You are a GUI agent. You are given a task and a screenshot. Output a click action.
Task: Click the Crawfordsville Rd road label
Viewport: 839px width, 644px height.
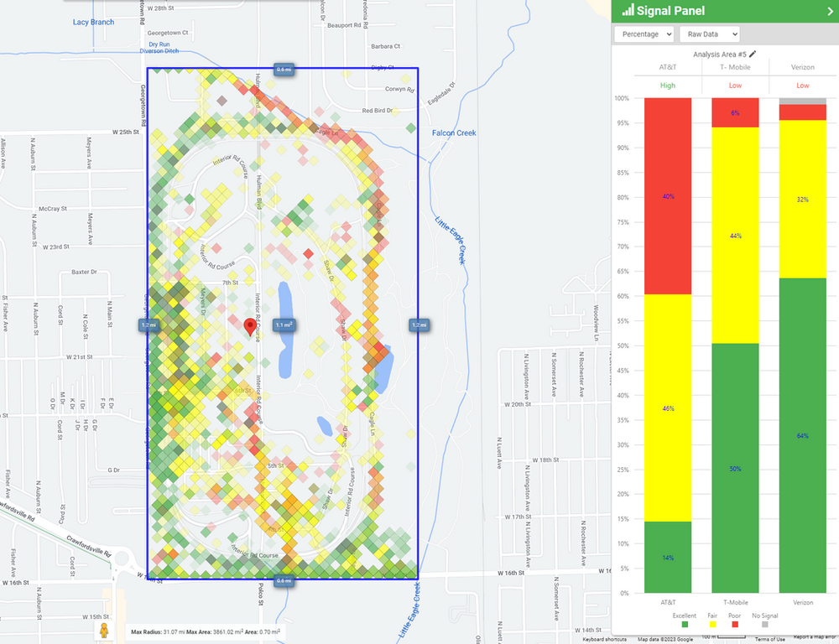pos(89,546)
